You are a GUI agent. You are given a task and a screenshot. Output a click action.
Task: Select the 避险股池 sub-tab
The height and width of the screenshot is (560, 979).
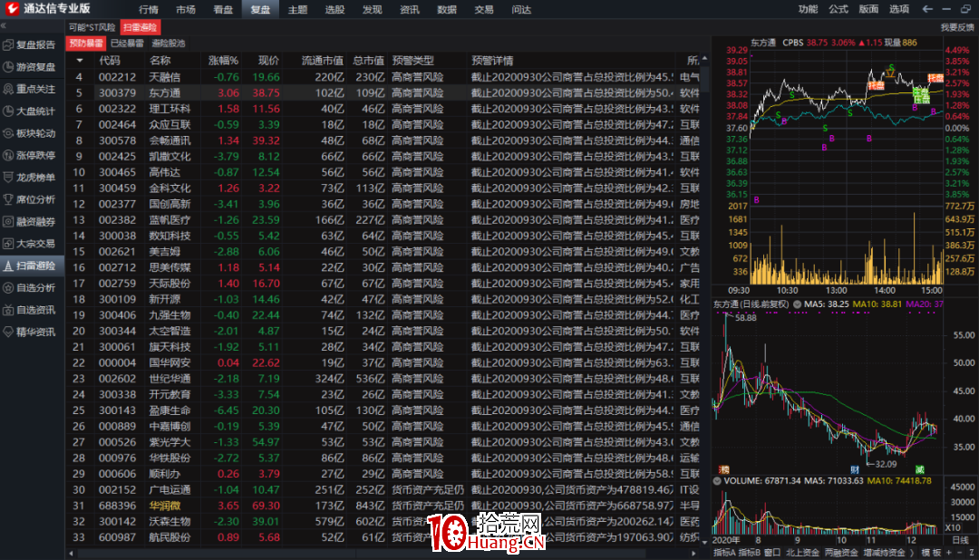pyautogui.click(x=169, y=43)
